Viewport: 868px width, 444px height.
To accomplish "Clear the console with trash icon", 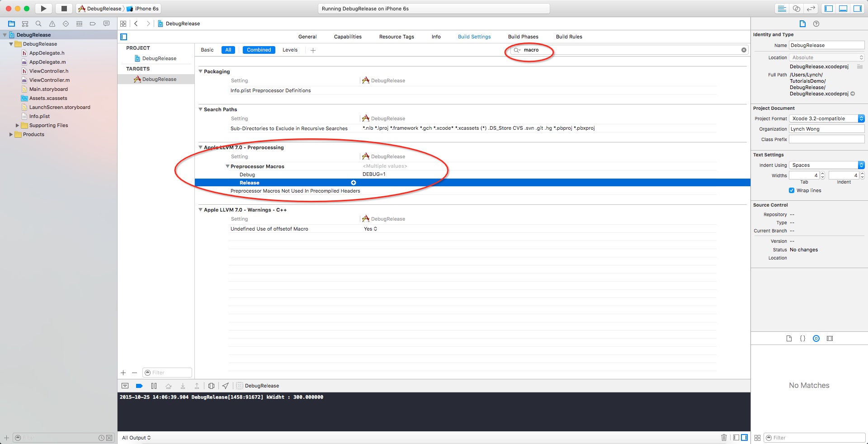I will click(x=724, y=437).
